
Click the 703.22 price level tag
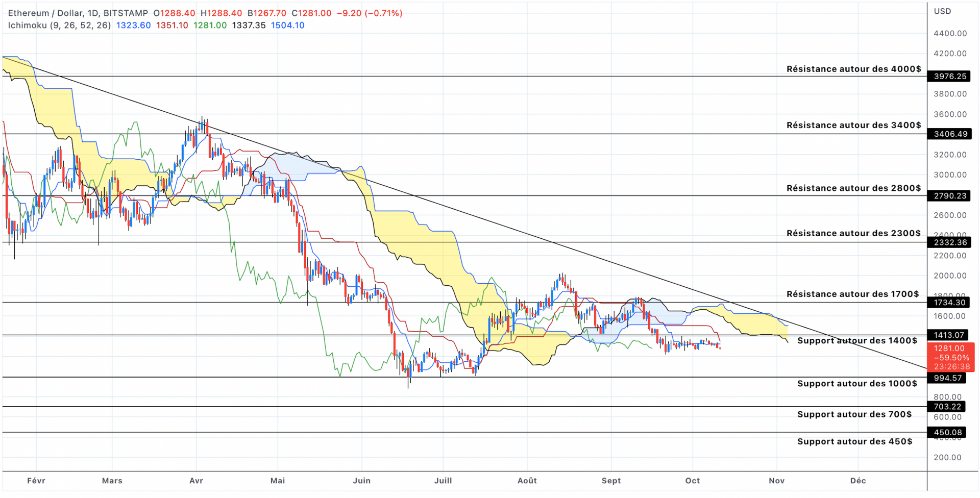click(x=947, y=407)
